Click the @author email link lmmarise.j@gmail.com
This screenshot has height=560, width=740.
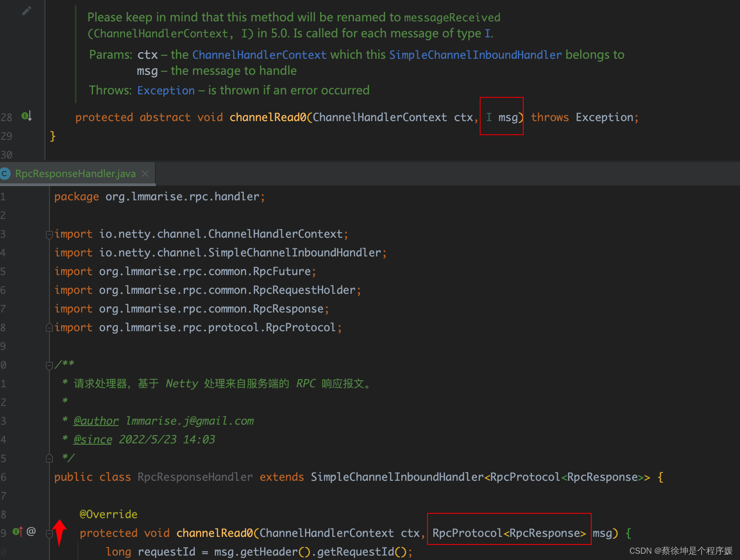189,420
